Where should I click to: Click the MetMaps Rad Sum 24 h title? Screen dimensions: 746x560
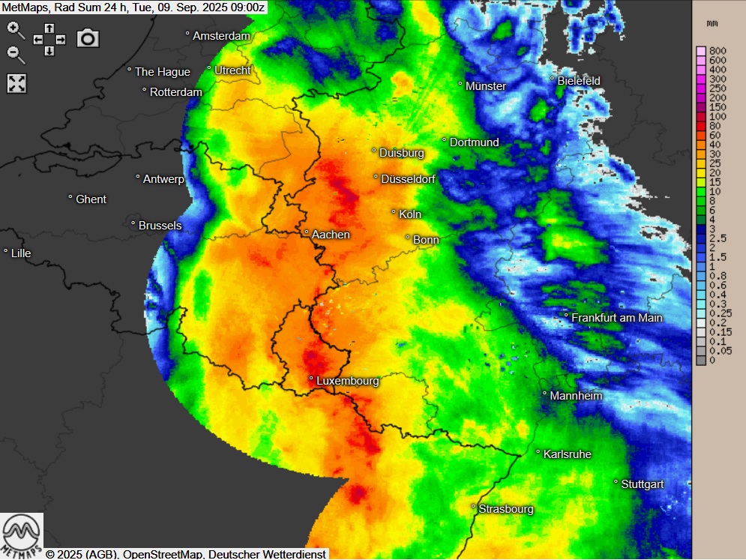tap(133, 7)
